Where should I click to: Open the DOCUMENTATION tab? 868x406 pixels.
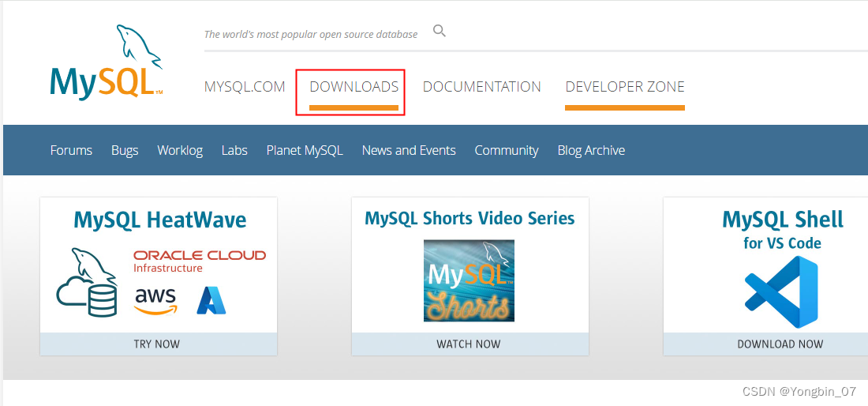click(x=481, y=87)
